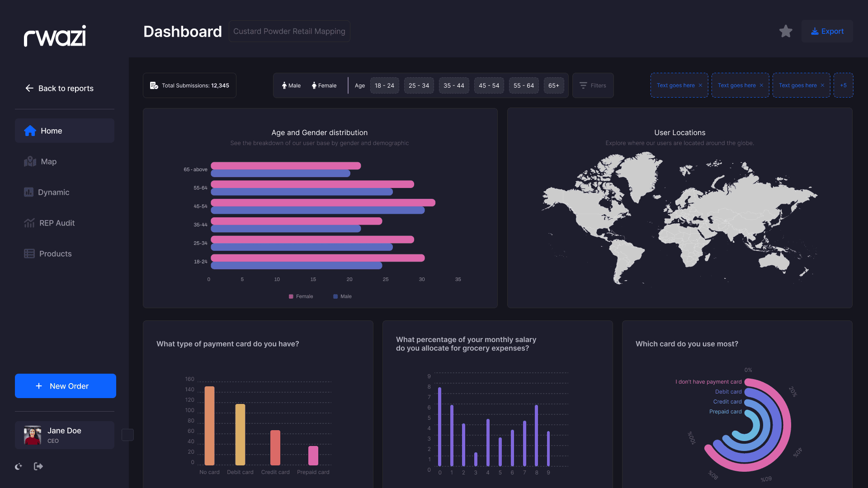Screen dimensions: 868x488
Task: Click the Export button
Action: [x=827, y=31]
